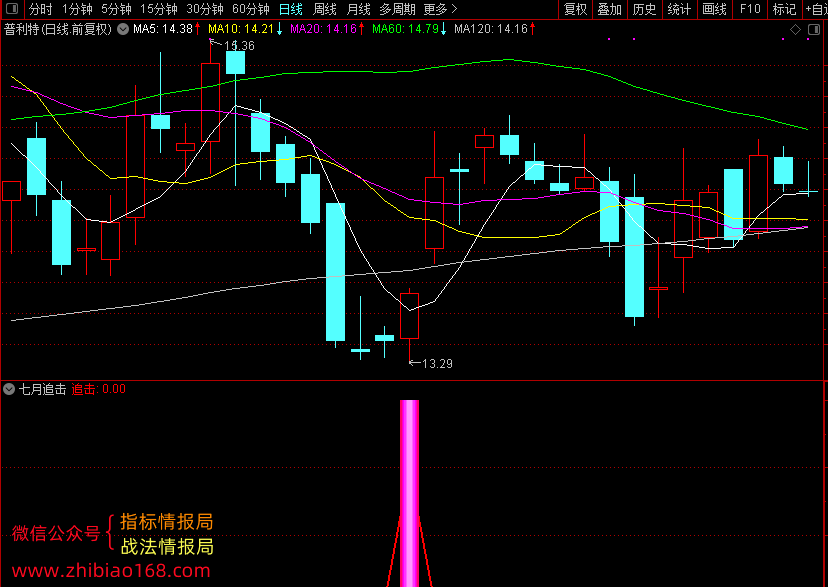Select the 日线 daily chart tab
Viewport: 828px width, 587px height.
click(x=291, y=9)
